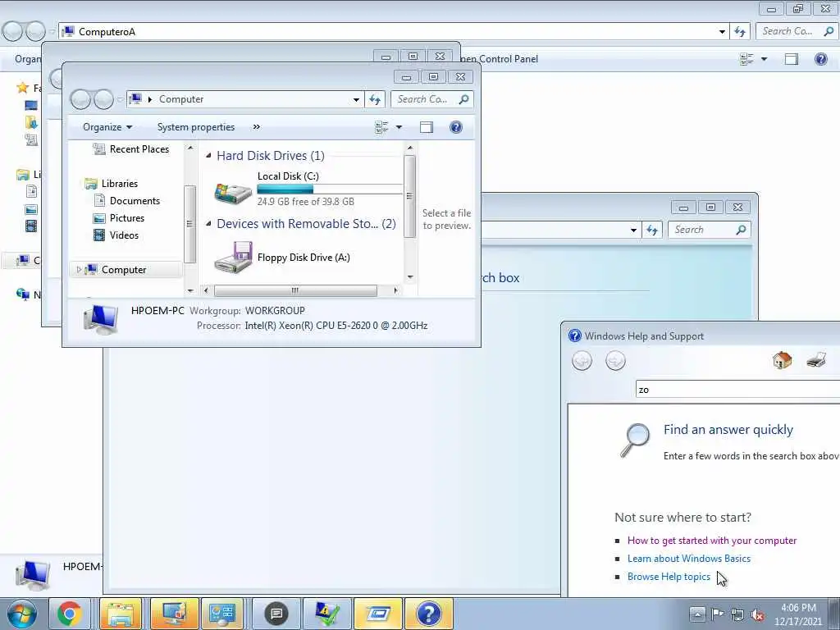Click the speaker volume tray icon
The height and width of the screenshot is (630, 840).
(x=758, y=614)
